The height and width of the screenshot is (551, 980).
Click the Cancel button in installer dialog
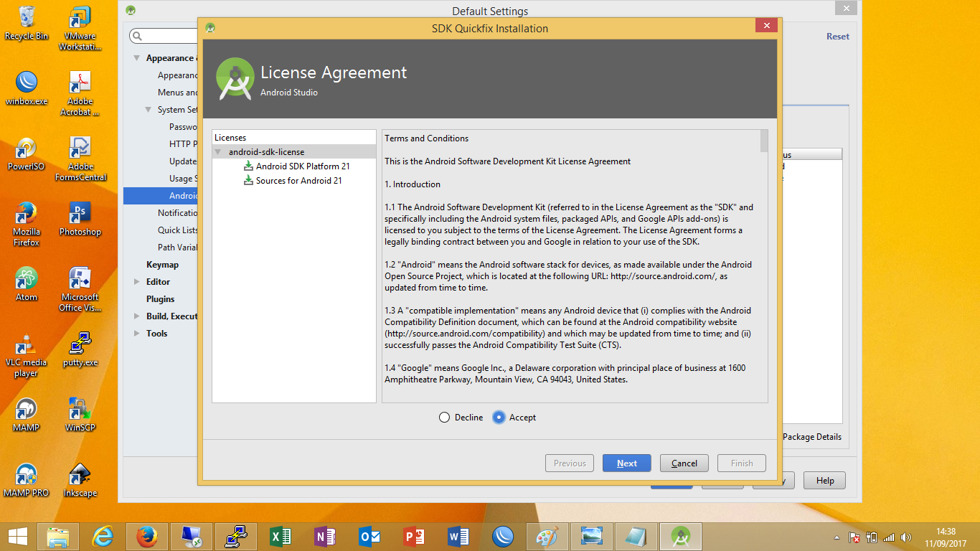pos(684,463)
